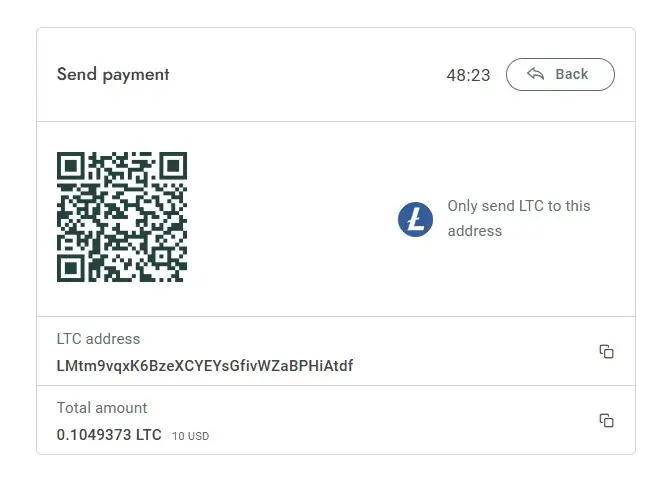Click the Total amount label

point(102,408)
